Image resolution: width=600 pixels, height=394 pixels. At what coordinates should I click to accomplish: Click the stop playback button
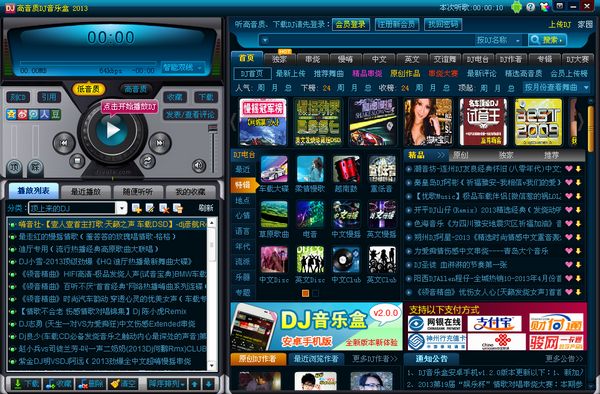77,161
